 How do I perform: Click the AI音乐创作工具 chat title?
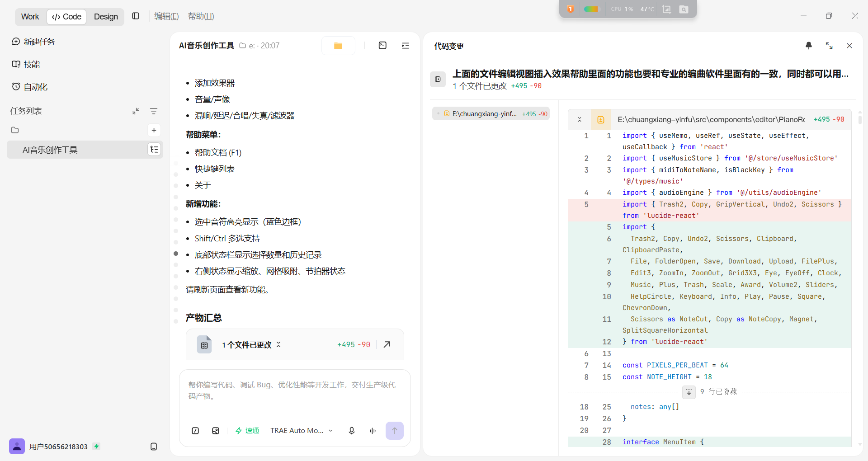point(207,46)
